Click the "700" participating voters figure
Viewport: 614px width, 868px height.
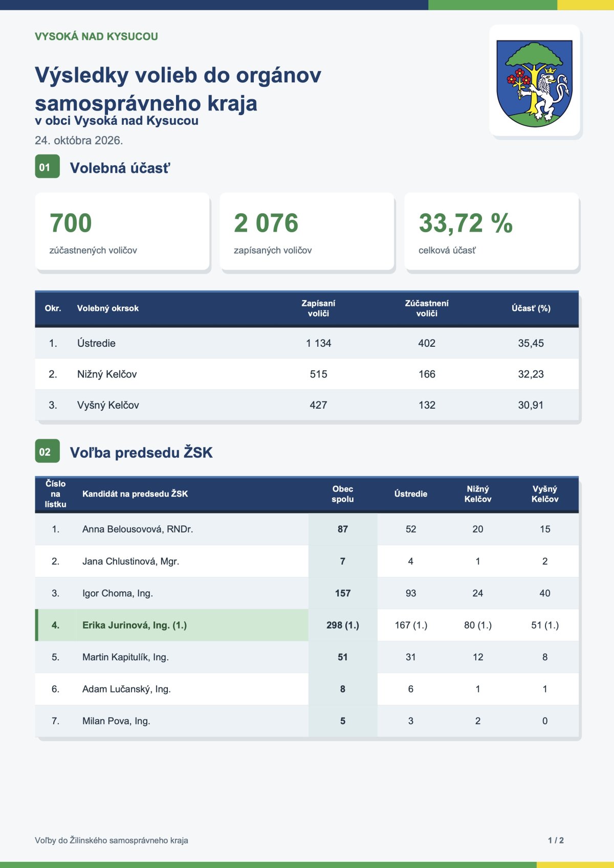pyautogui.click(x=71, y=223)
